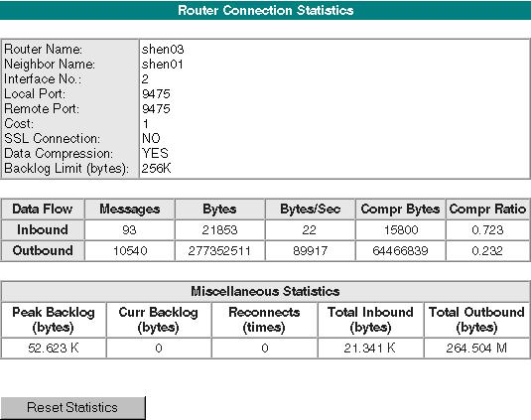Image resolution: width=531 pixels, height=420 pixels.
Task: Click the SSL Connection NO value
Action: (x=151, y=139)
